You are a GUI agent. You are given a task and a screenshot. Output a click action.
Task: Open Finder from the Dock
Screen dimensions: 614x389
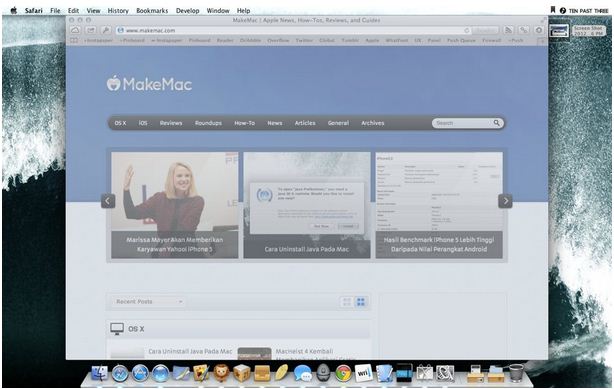coord(99,373)
